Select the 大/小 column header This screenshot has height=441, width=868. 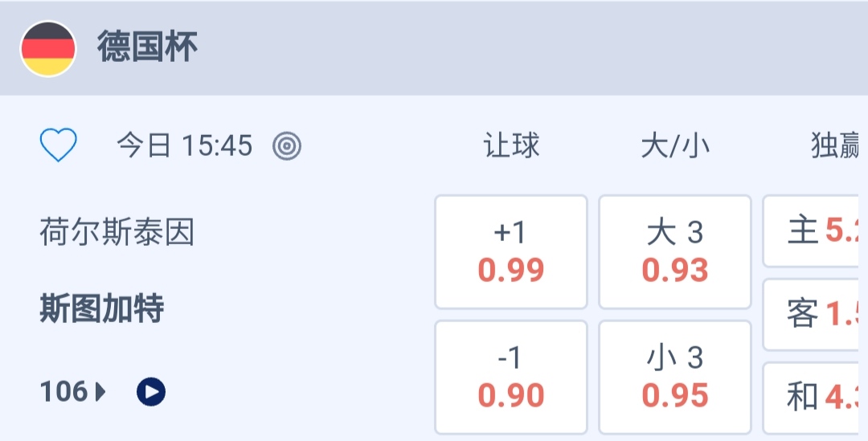coord(675,145)
